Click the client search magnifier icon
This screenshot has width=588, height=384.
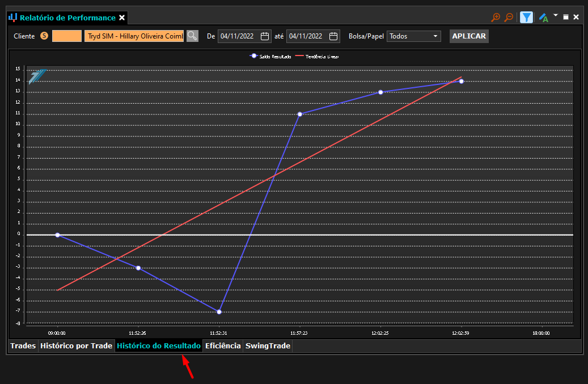(x=192, y=36)
